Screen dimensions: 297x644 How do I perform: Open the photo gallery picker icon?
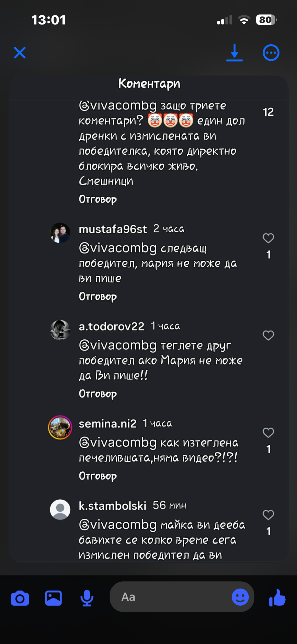coord(53,598)
